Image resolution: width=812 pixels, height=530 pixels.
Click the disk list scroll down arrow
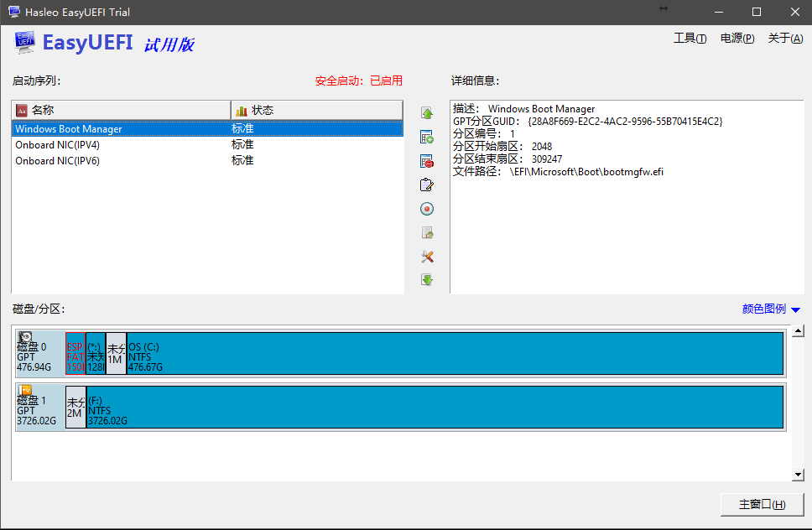tap(798, 475)
